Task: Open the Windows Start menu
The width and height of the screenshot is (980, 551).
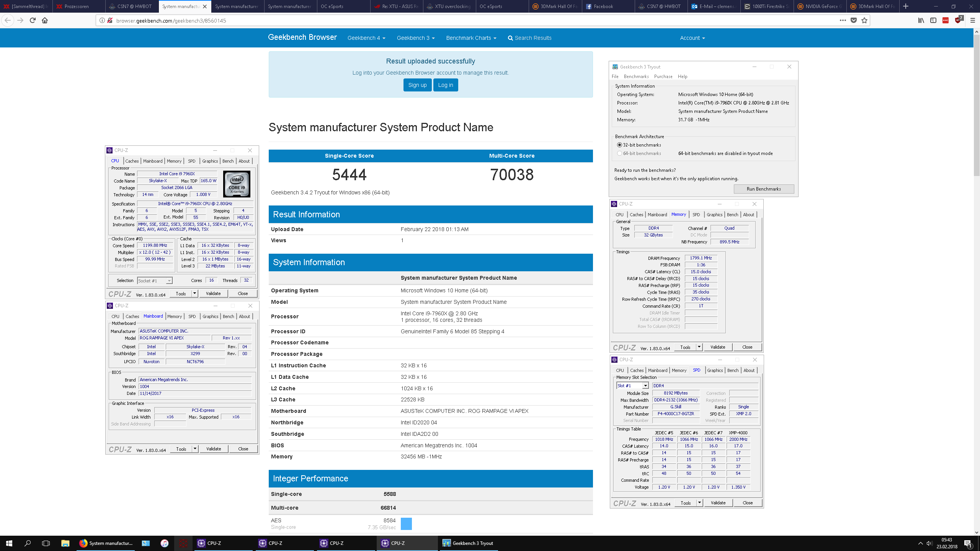Action: coord(9,543)
